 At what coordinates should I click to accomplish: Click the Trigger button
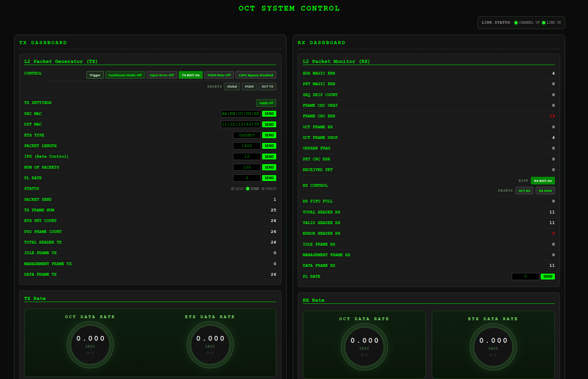click(95, 75)
